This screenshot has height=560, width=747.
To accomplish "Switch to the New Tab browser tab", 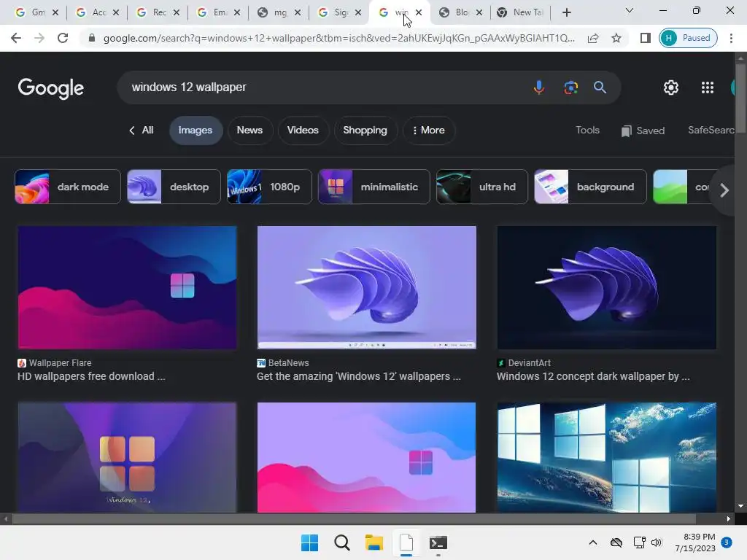I will (521, 12).
